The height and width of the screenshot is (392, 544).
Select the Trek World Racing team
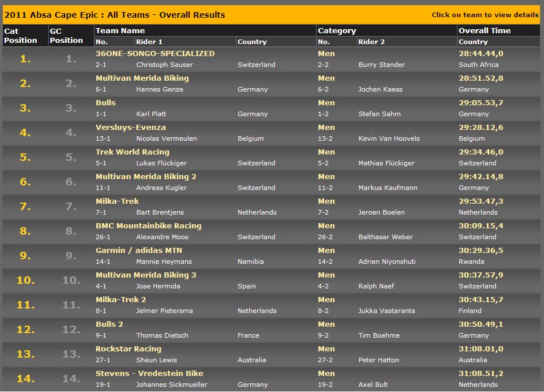(132, 152)
